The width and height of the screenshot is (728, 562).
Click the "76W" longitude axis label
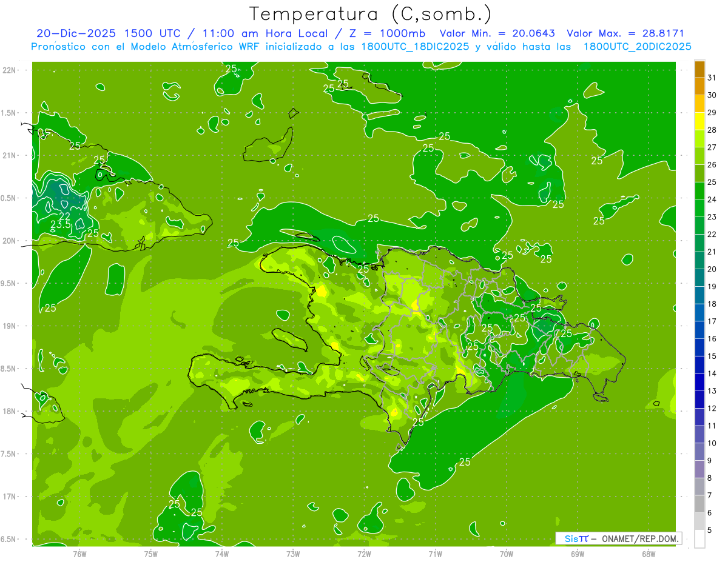coord(79,554)
